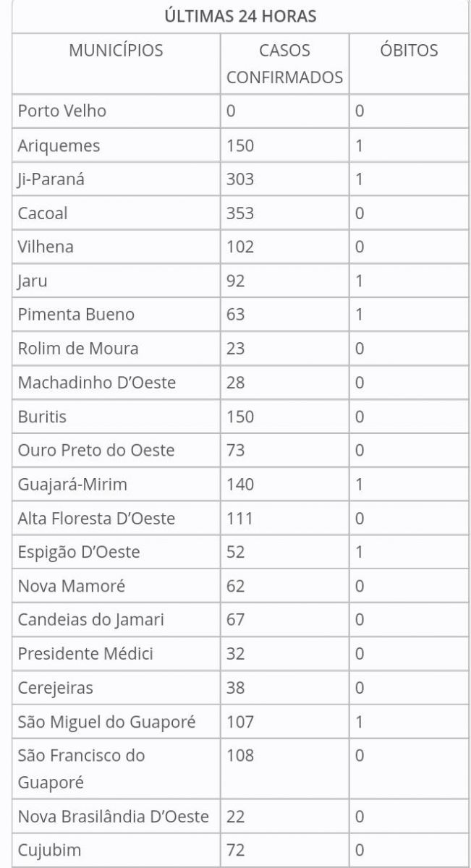Click the ÚLTIMAS 24 HORAS table title
Screen dimensions: 471x868
coord(240,17)
